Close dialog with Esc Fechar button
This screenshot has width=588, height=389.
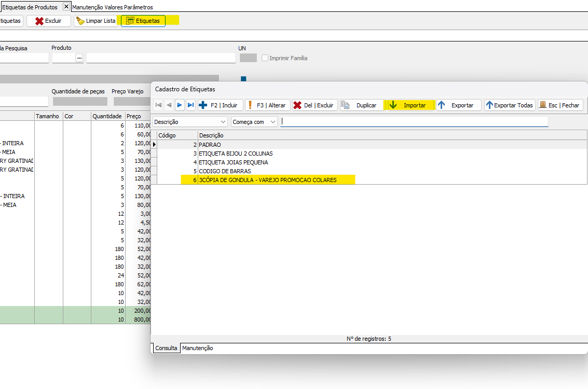tap(560, 105)
